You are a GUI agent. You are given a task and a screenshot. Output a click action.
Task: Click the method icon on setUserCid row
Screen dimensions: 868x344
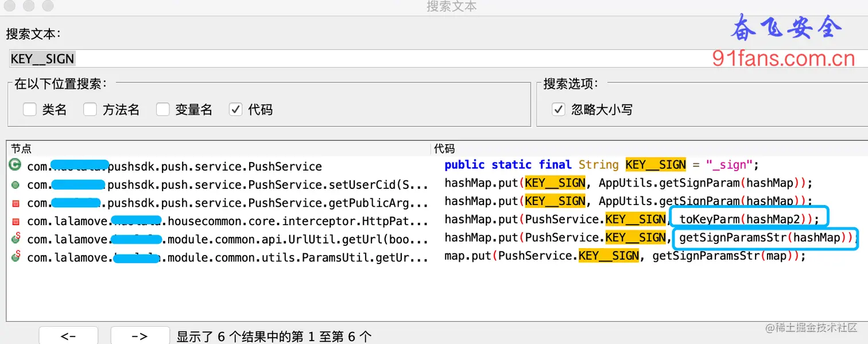click(15, 185)
